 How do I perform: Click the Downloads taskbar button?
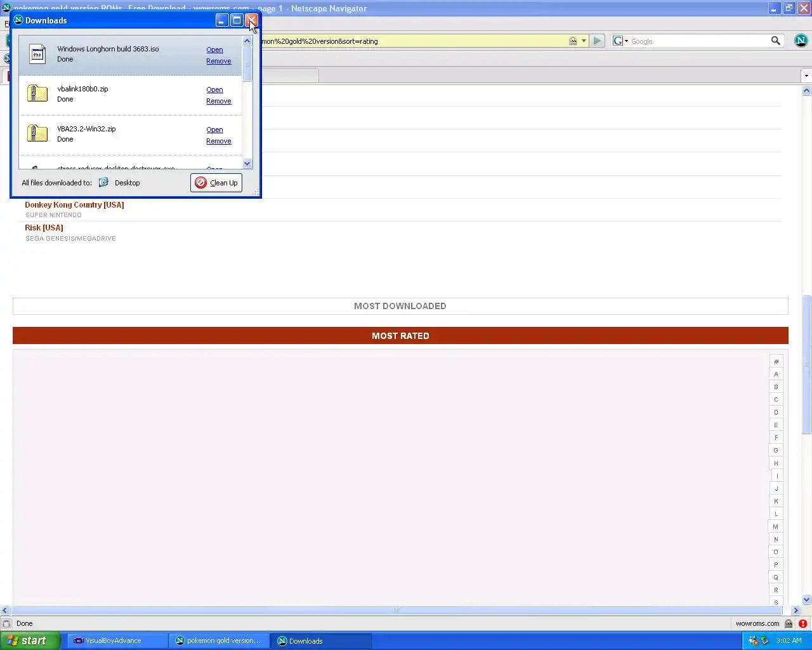[321, 640]
